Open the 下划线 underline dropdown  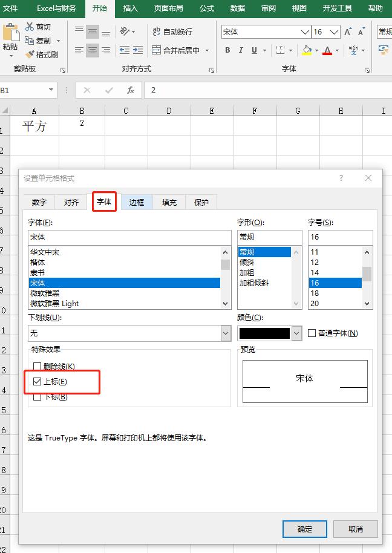click(x=226, y=333)
